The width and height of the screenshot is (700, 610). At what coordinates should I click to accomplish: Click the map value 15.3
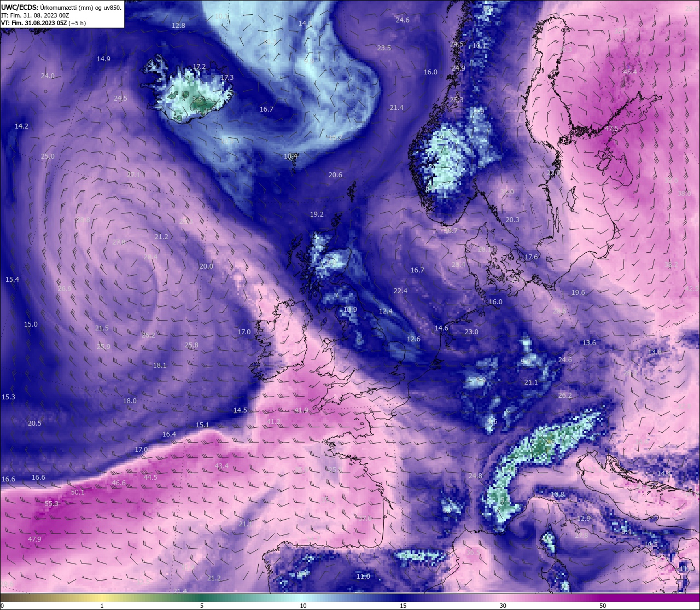click(x=8, y=397)
